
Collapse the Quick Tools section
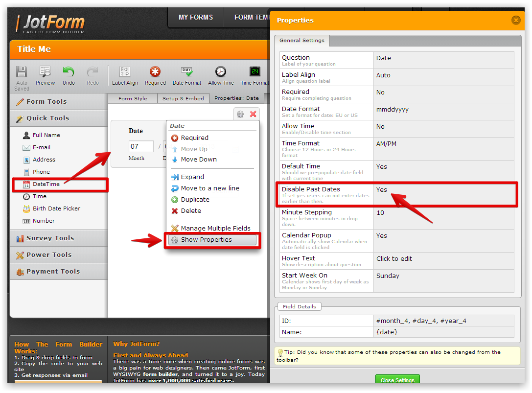tap(59, 118)
